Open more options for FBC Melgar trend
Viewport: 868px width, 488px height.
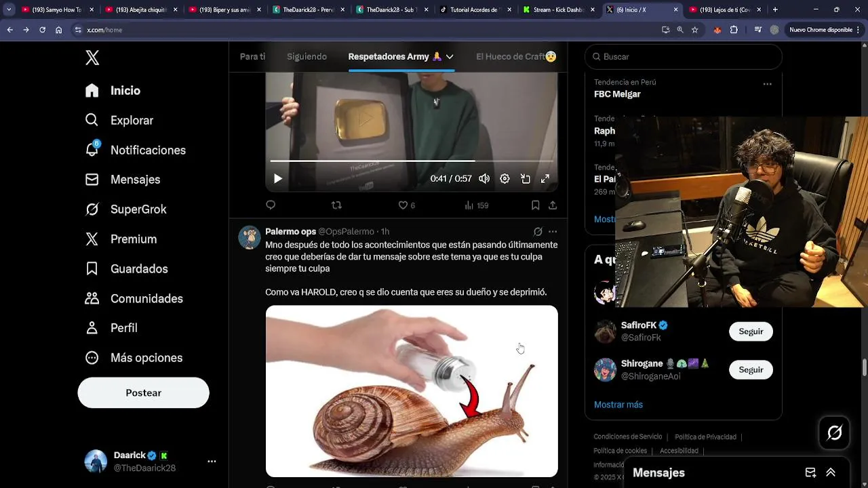pyautogui.click(x=767, y=84)
